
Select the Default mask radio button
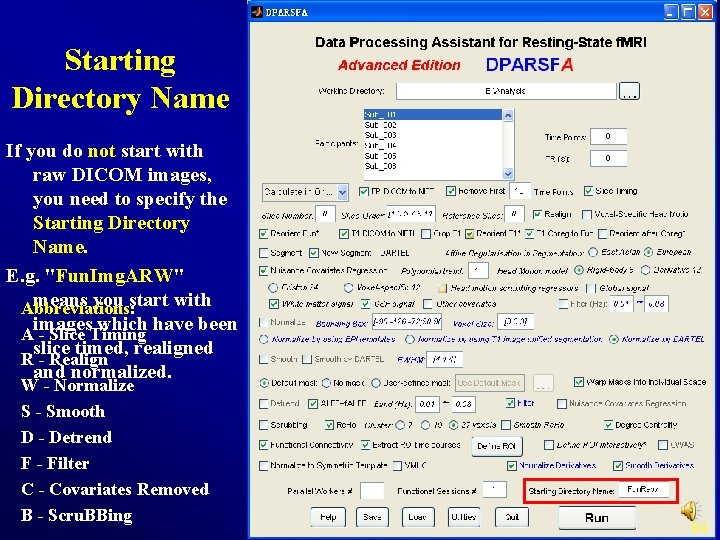[x=264, y=382]
